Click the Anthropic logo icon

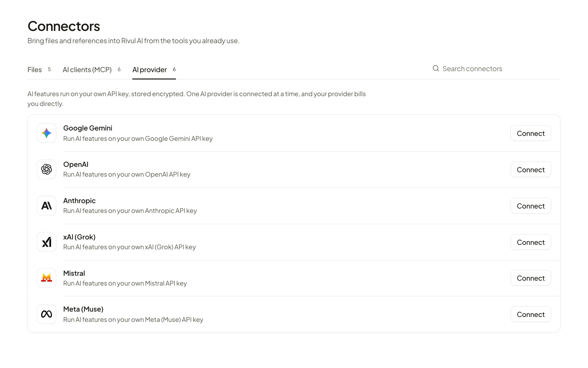pyautogui.click(x=47, y=206)
